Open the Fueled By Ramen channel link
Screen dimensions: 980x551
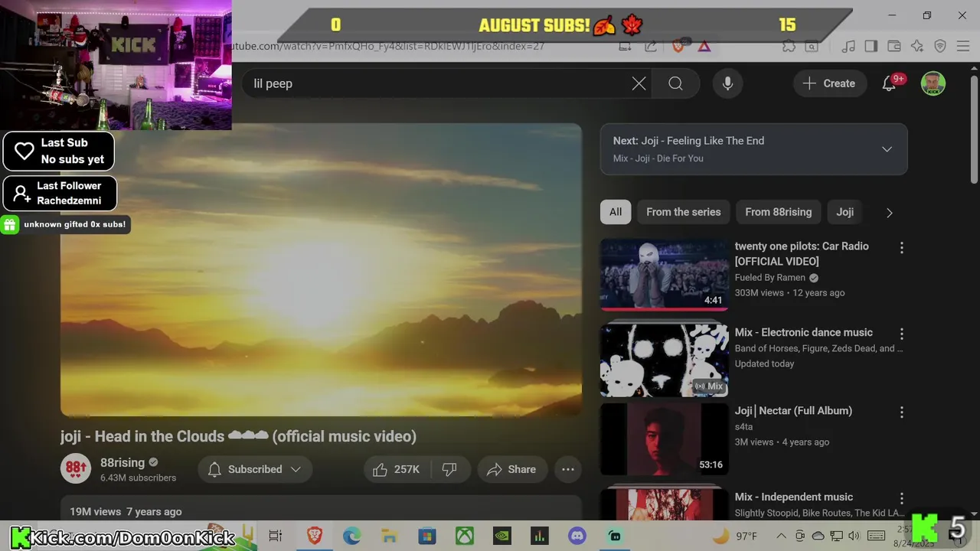coord(770,278)
